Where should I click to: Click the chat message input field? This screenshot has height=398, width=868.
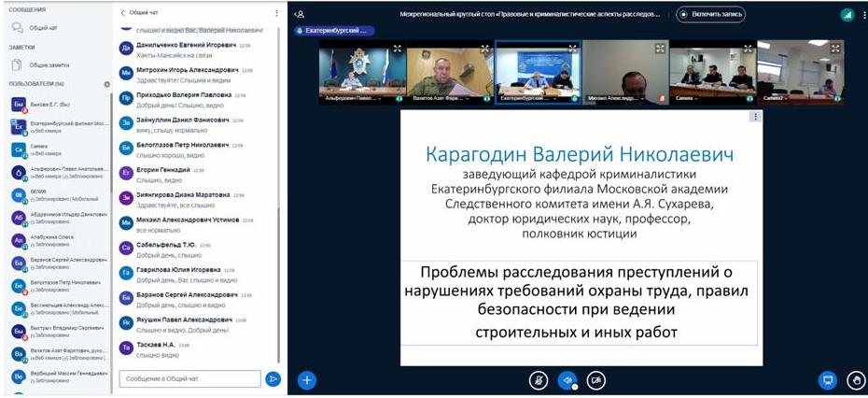[191, 378]
